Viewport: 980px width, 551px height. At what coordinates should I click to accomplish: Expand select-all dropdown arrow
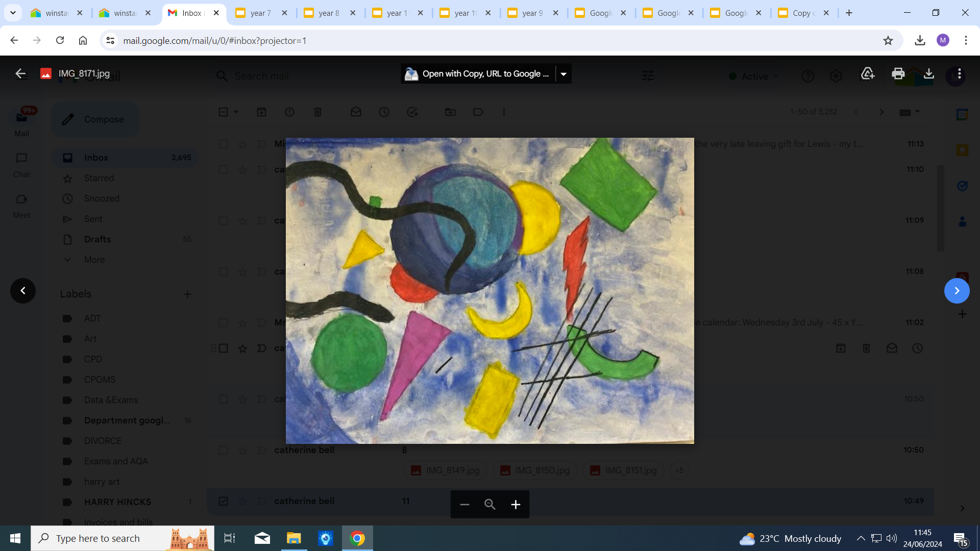click(236, 112)
